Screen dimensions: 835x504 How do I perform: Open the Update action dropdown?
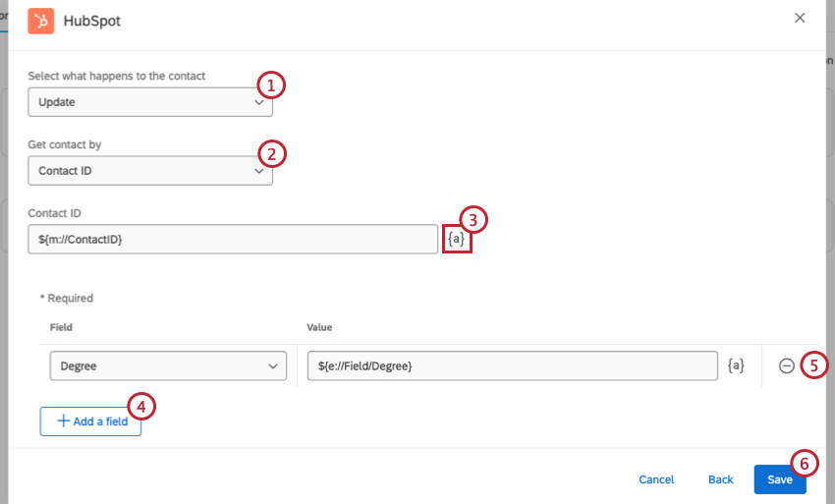149,102
